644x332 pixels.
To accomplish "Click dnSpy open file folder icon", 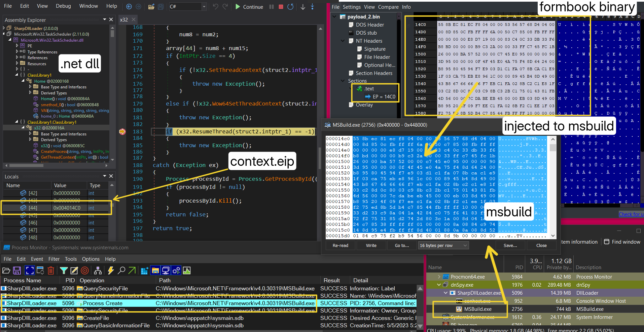I will point(151,6).
